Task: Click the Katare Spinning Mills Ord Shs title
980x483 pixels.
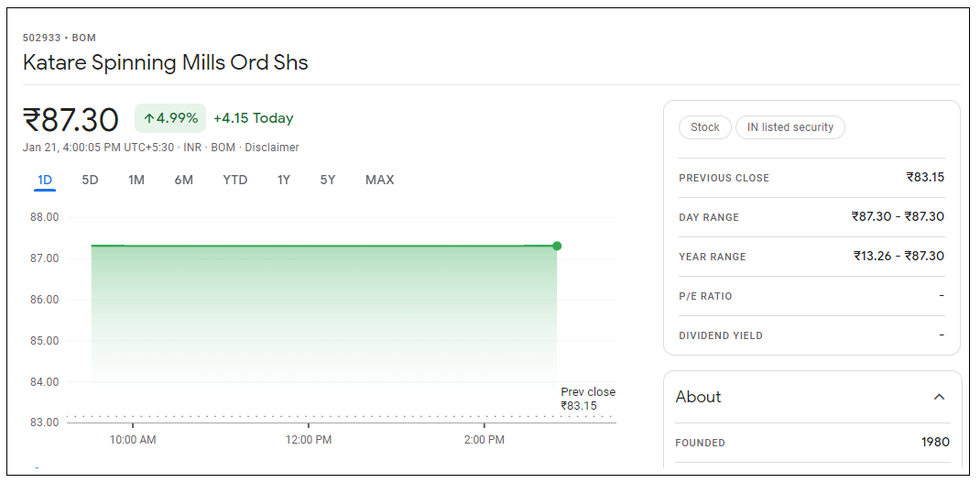Action: tap(166, 62)
